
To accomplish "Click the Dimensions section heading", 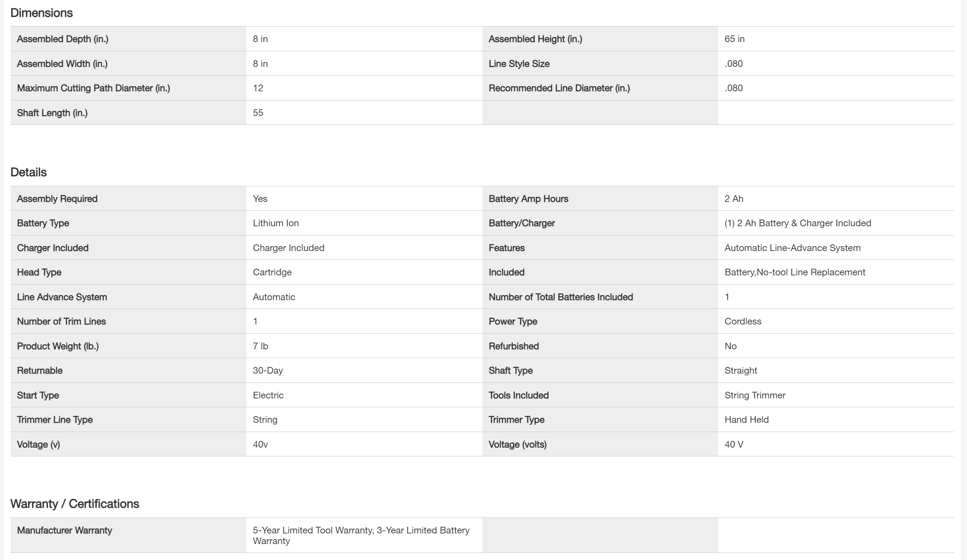I will coord(41,13).
